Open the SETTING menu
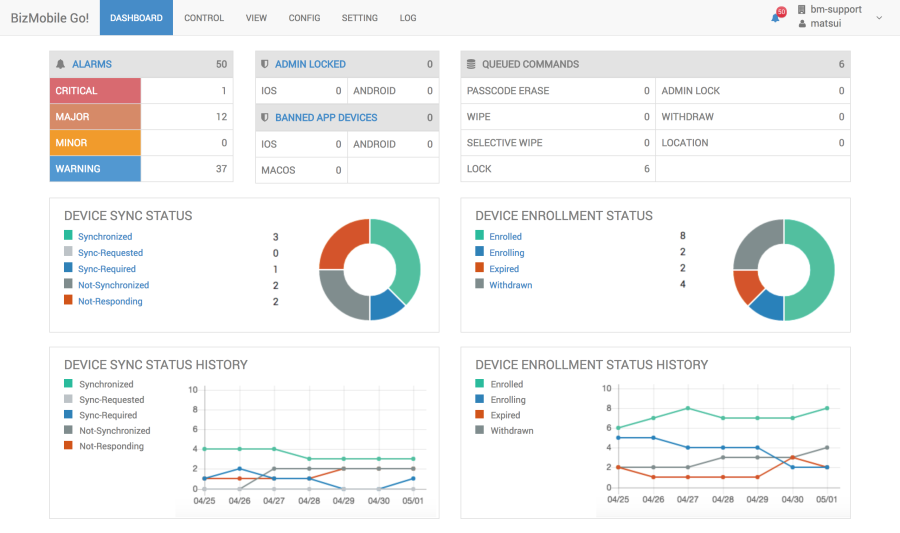 pos(359,18)
